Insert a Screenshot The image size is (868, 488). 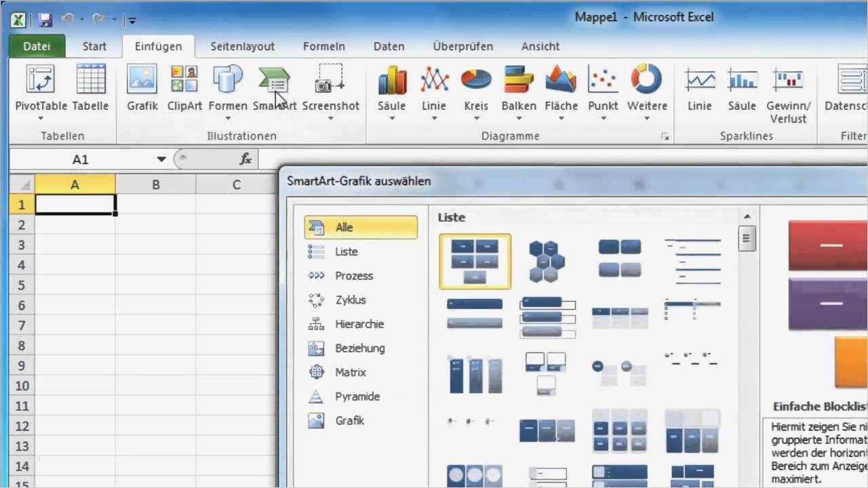click(330, 88)
